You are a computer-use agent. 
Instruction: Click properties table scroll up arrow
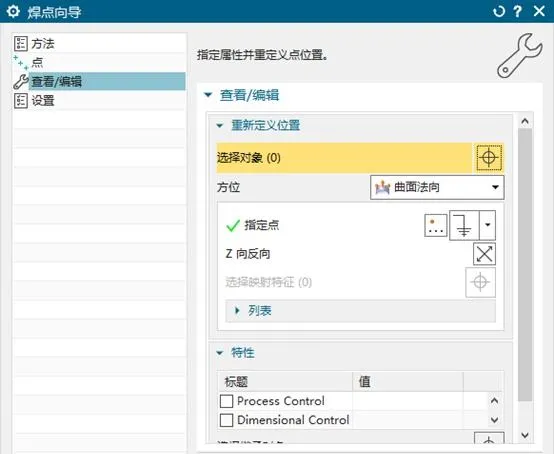pyautogui.click(x=494, y=401)
